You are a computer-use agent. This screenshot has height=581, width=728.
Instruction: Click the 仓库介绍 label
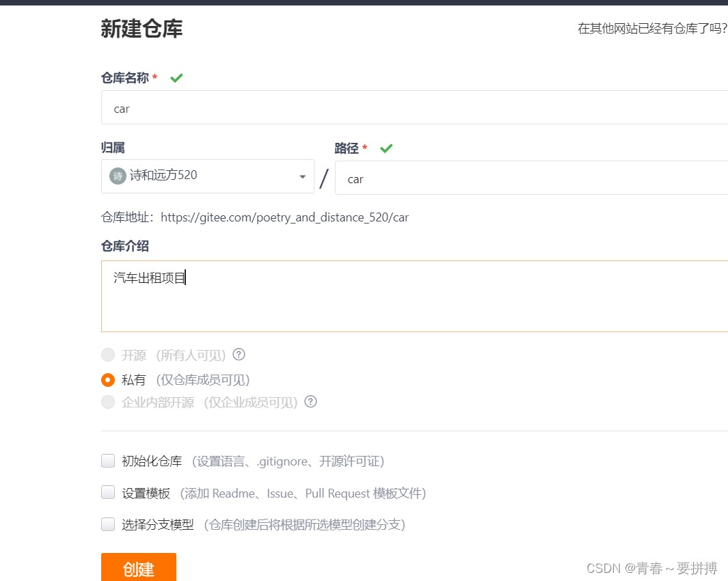[125, 245]
